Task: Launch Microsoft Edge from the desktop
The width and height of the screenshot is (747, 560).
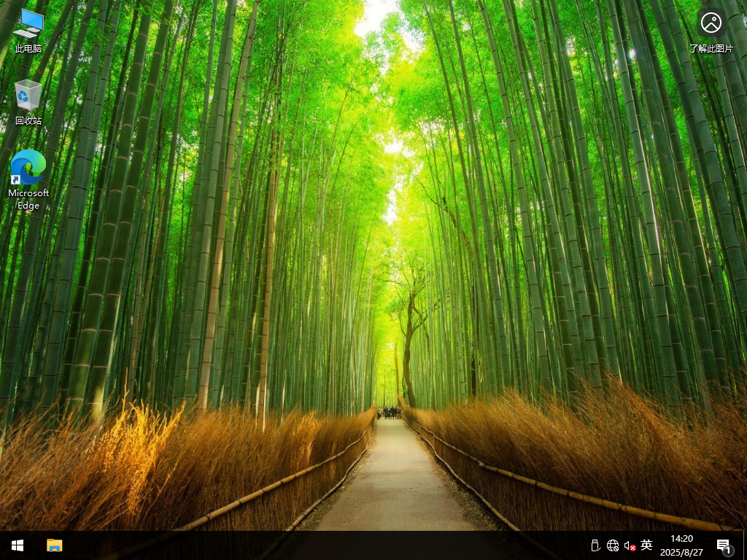Action: (27, 168)
